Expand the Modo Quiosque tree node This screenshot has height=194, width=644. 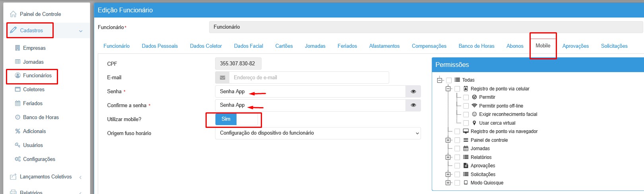pos(448,183)
